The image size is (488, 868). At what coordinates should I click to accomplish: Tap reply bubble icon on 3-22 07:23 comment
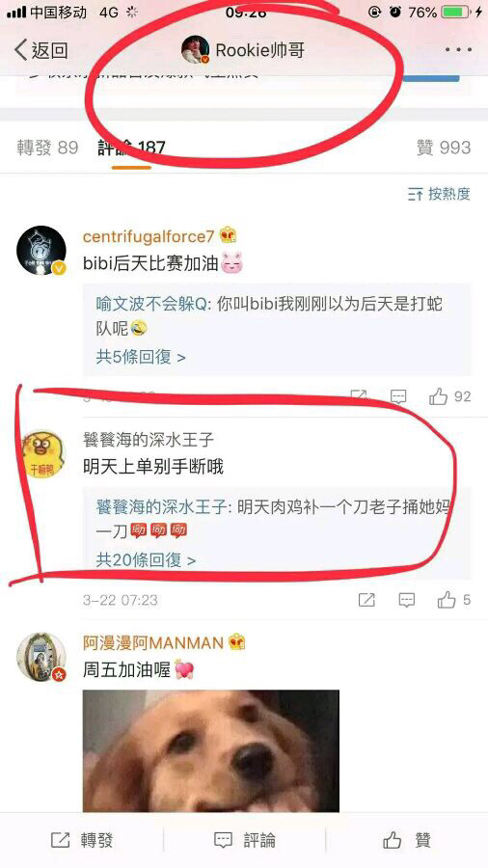click(407, 600)
